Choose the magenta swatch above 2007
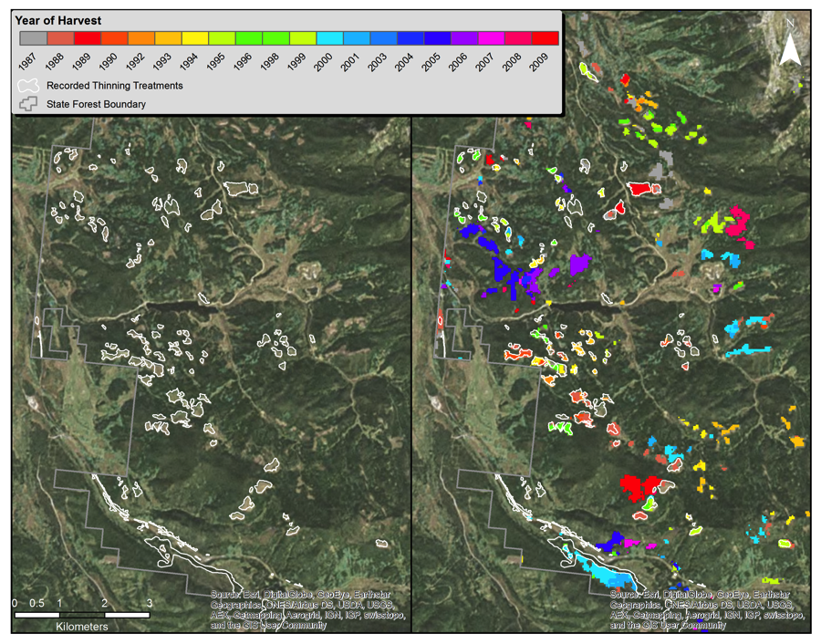Viewport: 821px width, 644px height. tap(491, 38)
